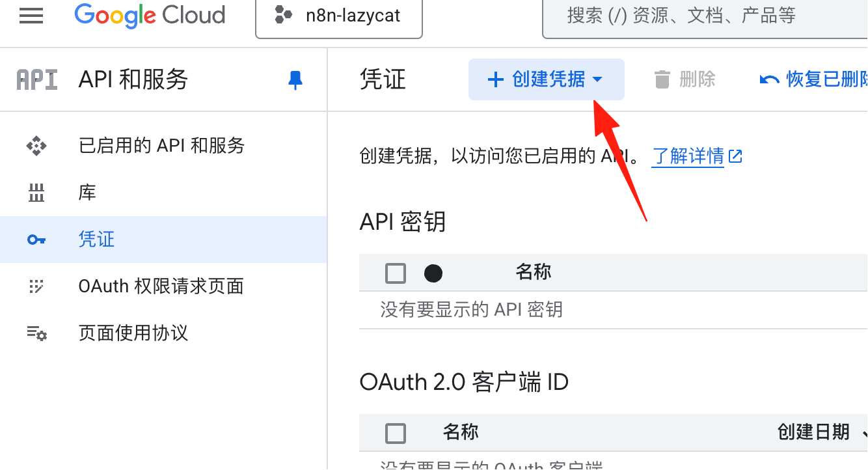Tick the select-all checkbox under OAuth 2.0 客户端 ID
The image size is (868, 470).
[x=396, y=433]
